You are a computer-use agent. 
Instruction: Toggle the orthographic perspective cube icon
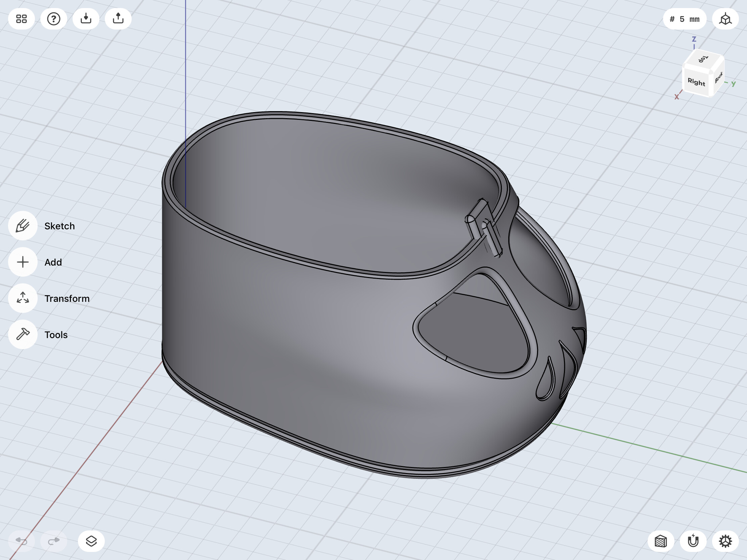pyautogui.click(x=725, y=19)
